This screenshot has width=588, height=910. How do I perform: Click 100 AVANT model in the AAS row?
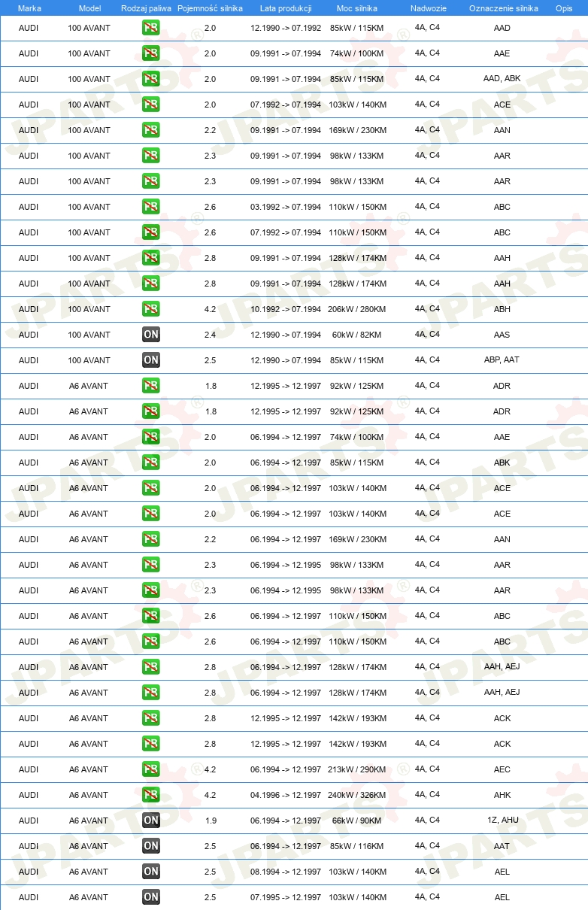(x=89, y=335)
